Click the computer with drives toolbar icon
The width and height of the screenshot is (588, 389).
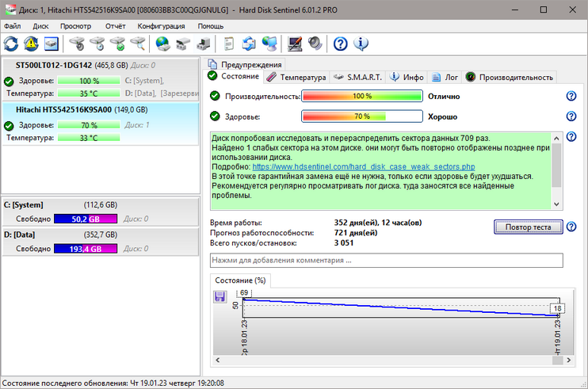click(203, 44)
